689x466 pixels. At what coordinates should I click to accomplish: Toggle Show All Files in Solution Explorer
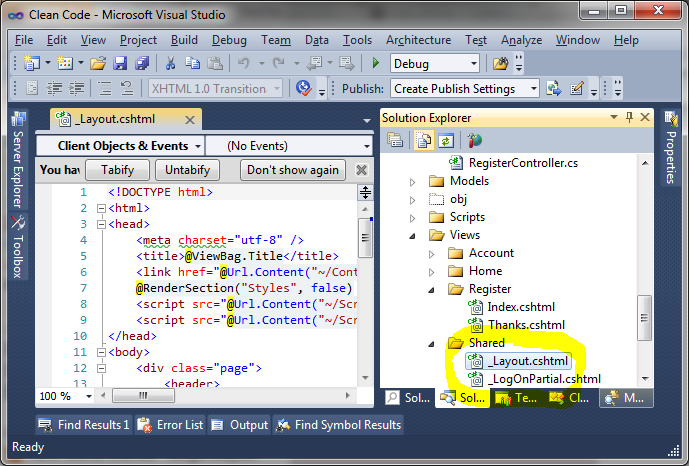coord(423,141)
